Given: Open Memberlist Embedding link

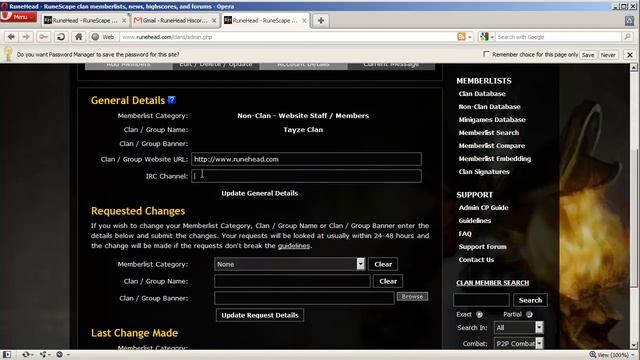Looking at the screenshot, I should 495,159.
